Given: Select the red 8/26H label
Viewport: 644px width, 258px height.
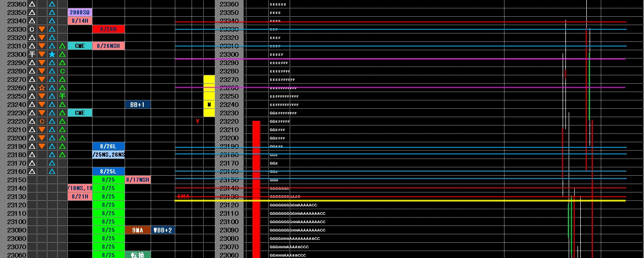Looking at the screenshot, I should (108, 29).
